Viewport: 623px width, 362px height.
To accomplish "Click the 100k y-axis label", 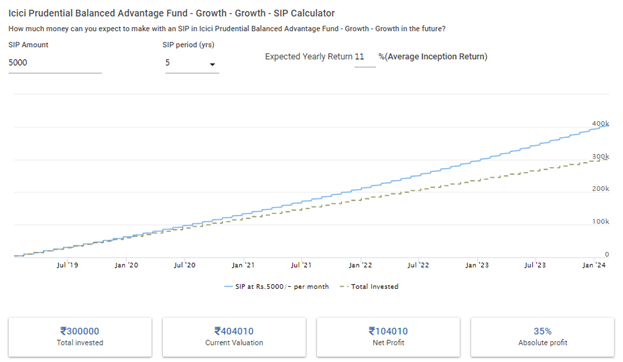I will pyautogui.click(x=600, y=222).
